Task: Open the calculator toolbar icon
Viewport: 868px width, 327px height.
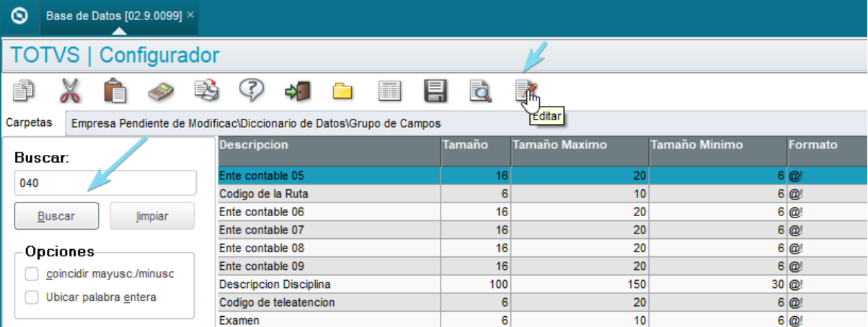Action: coord(161,91)
